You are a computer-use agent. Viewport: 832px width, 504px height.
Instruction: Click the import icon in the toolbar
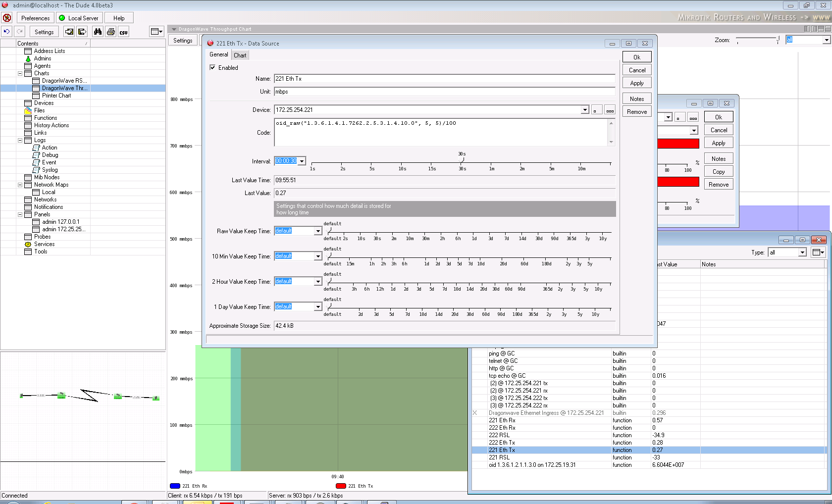pos(69,32)
